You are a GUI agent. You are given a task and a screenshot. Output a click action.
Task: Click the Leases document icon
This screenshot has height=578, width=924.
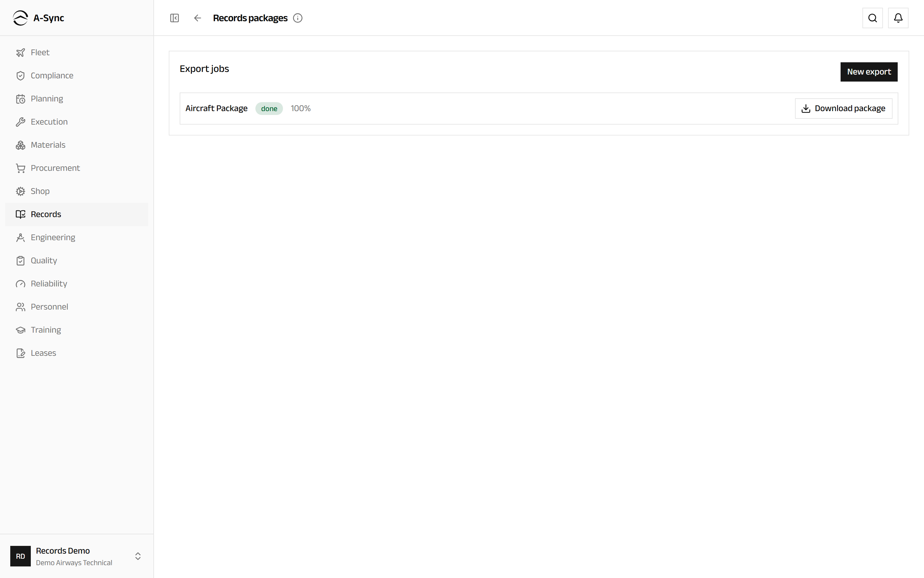click(x=21, y=353)
